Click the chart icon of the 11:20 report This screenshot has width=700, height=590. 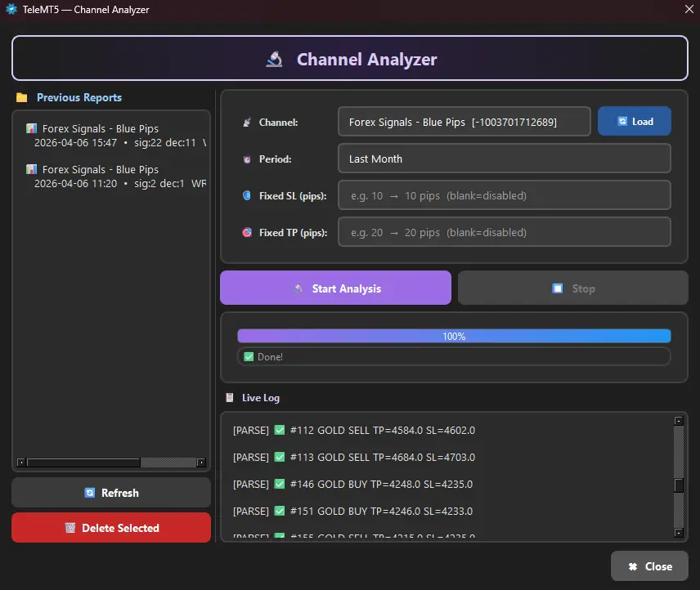tap(31, 170)
